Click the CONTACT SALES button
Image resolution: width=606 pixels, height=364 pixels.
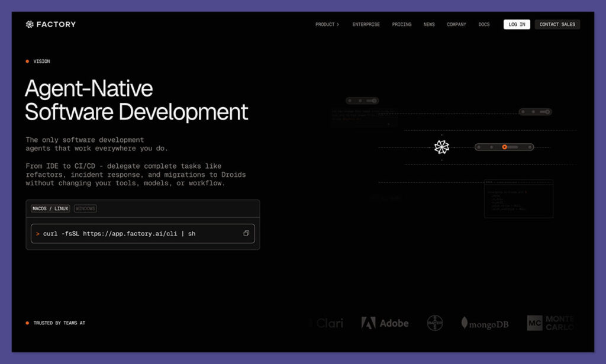(557, 24)
